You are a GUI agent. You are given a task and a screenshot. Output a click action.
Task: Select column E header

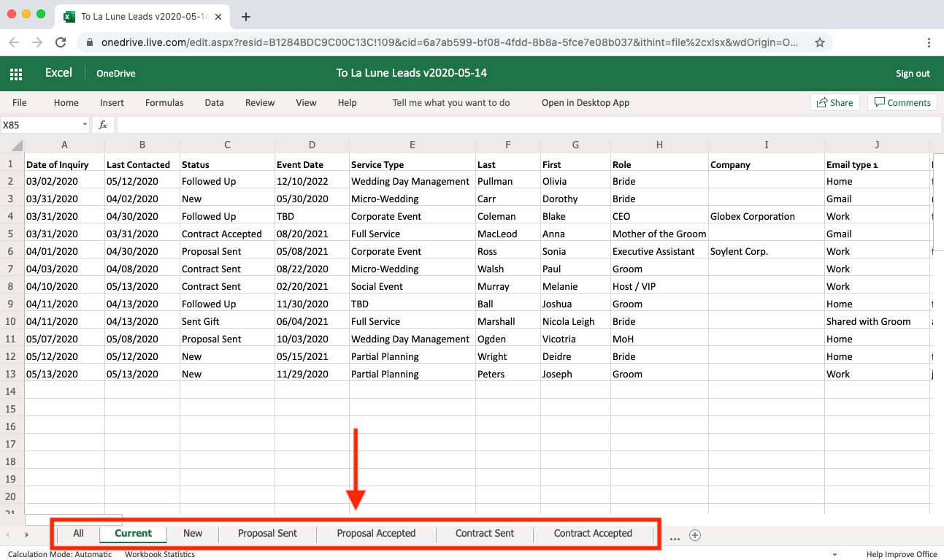[412, 145]
